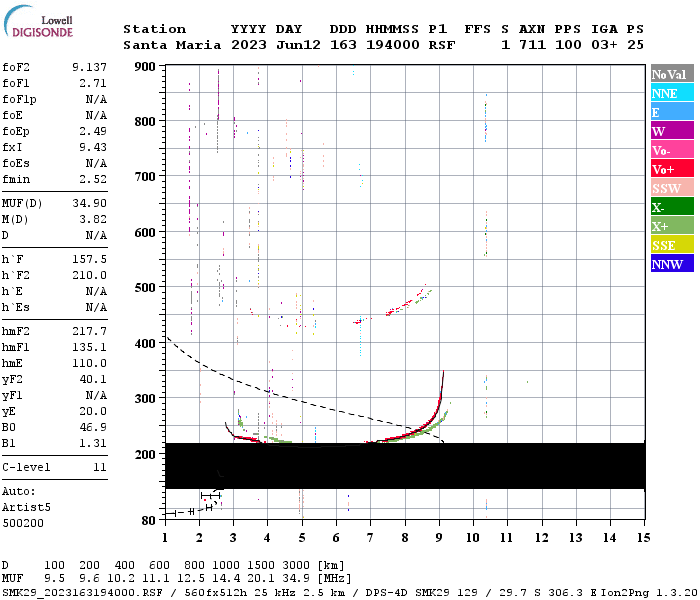700x600 pixels.
Task: Click the M(D) value 3.82
Action: 93,219
